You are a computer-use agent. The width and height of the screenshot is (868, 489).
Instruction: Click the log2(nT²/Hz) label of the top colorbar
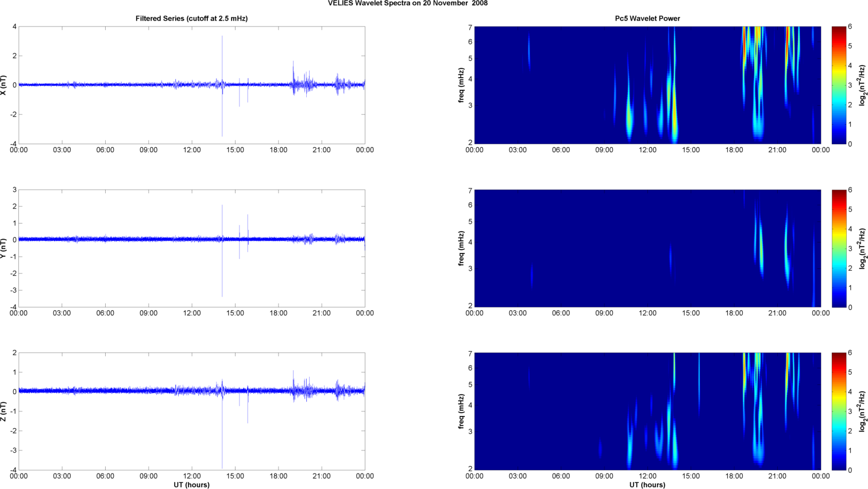pos(862,85)
